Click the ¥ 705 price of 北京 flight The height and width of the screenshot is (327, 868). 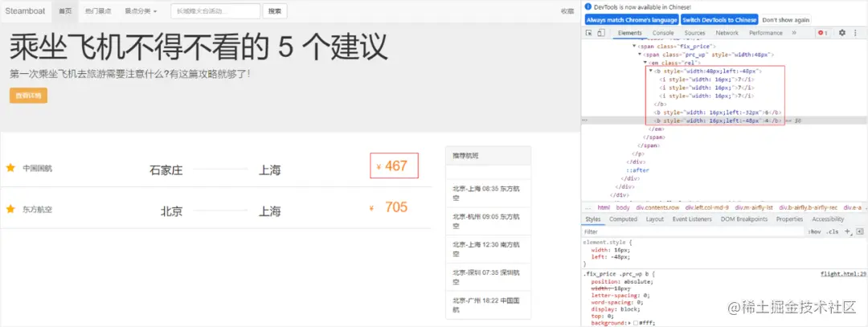pyautogui.click(x=389, y=207)
